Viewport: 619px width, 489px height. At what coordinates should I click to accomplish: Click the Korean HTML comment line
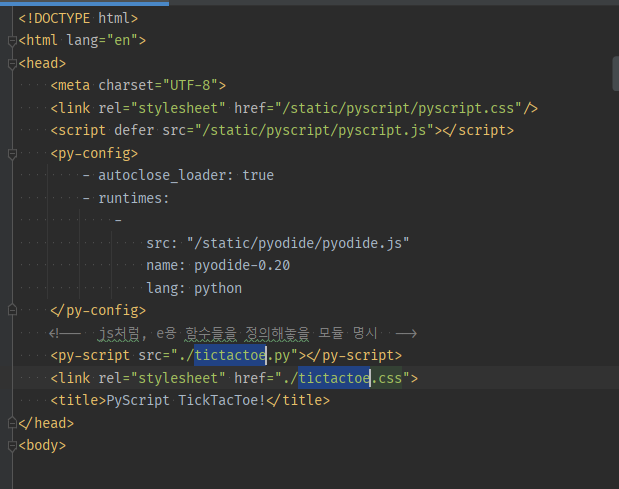point(233,333)
